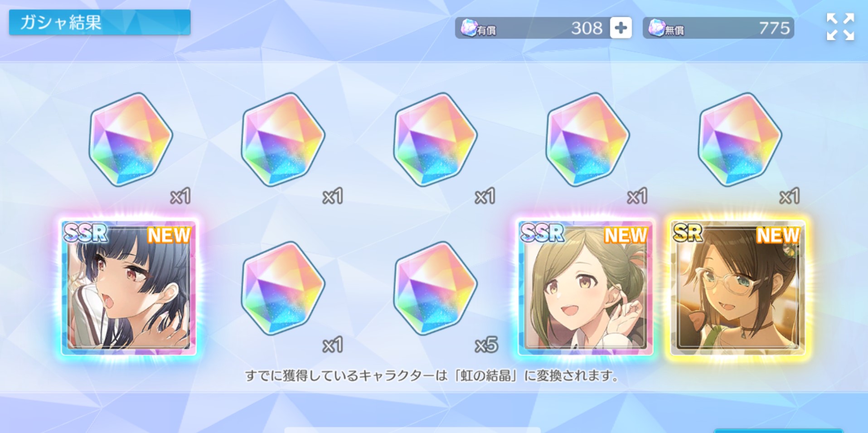Screen dimensions: 868x433
Task: Tap the SSR rarity label on leftmost card
Action: point(86,233)
